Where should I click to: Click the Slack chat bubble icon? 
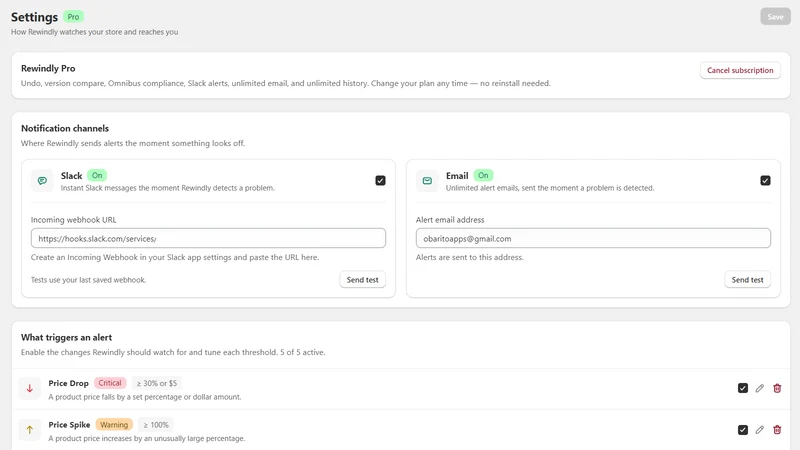point(42,181)
